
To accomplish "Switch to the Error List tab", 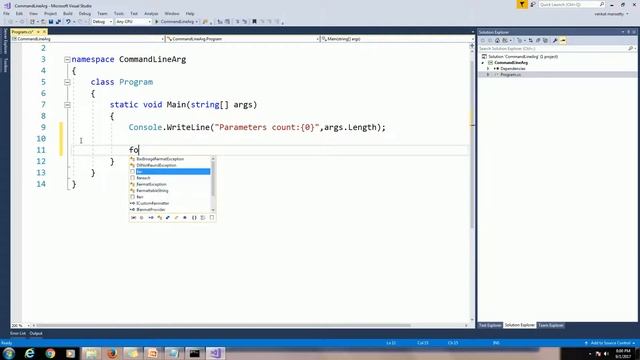I will [x=18, y=333].
